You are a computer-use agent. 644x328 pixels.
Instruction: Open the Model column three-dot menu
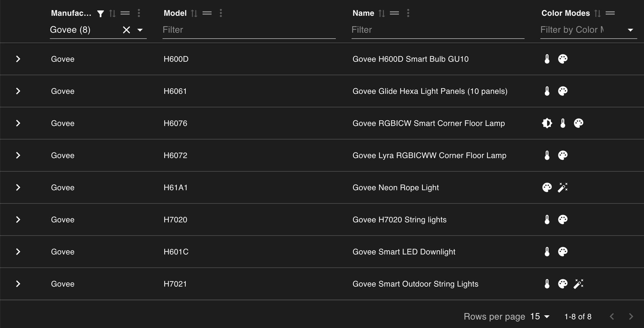[x=221, y=13]
